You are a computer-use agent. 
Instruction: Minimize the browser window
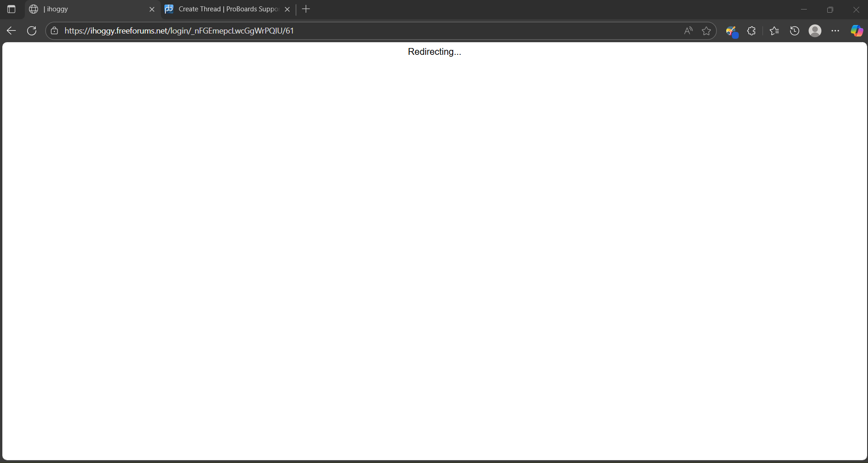(x=804, y=9)
